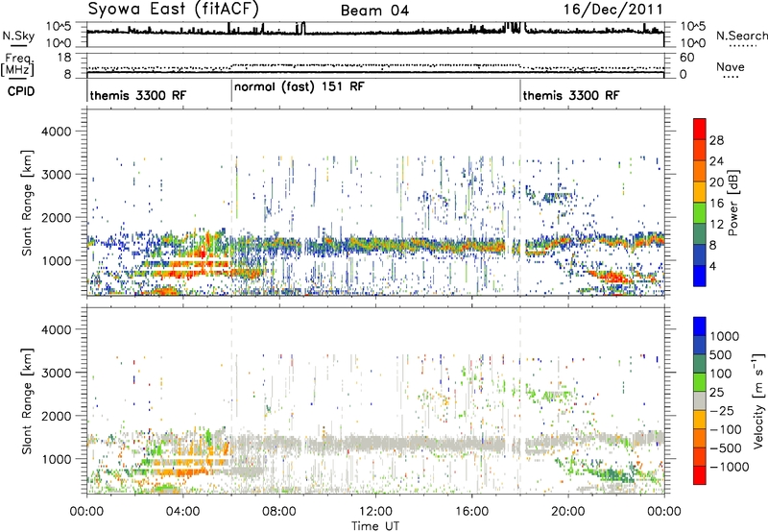Click the '20:00' time axis label
The image size is (768, 532).
pyautogui.click(x=568, y=512)
